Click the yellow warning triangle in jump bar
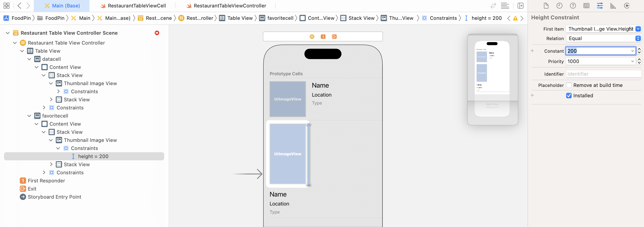 [x=515, y=18]
